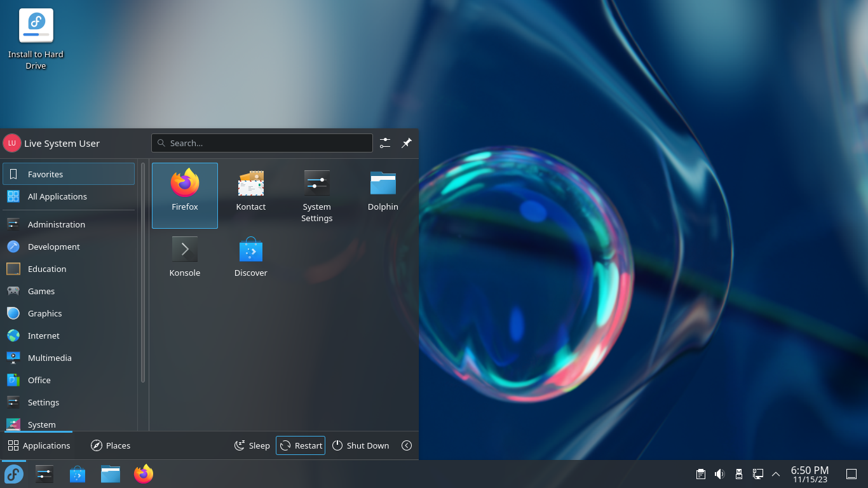Click the Live System User avatar
Image resolution: width=868 pixels, height=488 pixels.
12,143
